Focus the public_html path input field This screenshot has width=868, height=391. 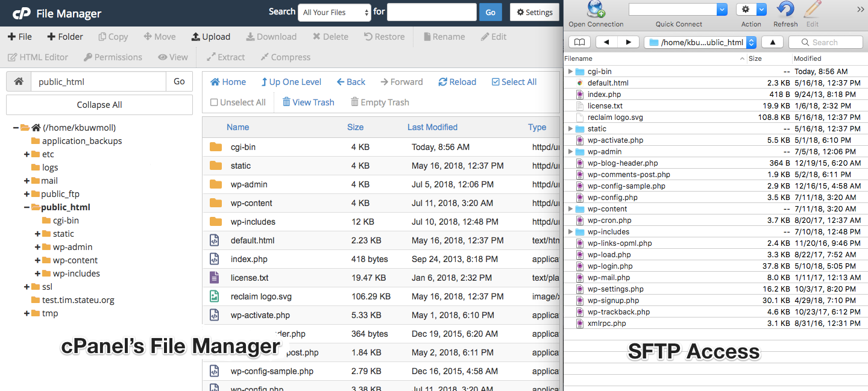[98, 81]
